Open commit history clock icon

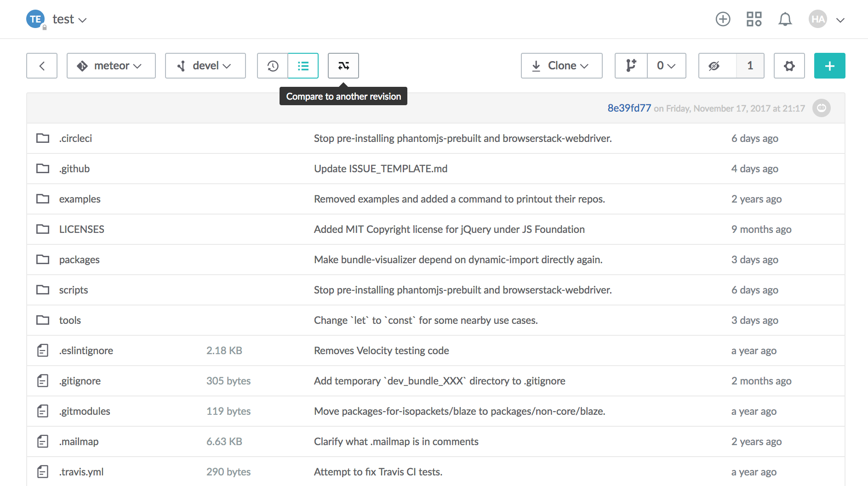point(273,66)
